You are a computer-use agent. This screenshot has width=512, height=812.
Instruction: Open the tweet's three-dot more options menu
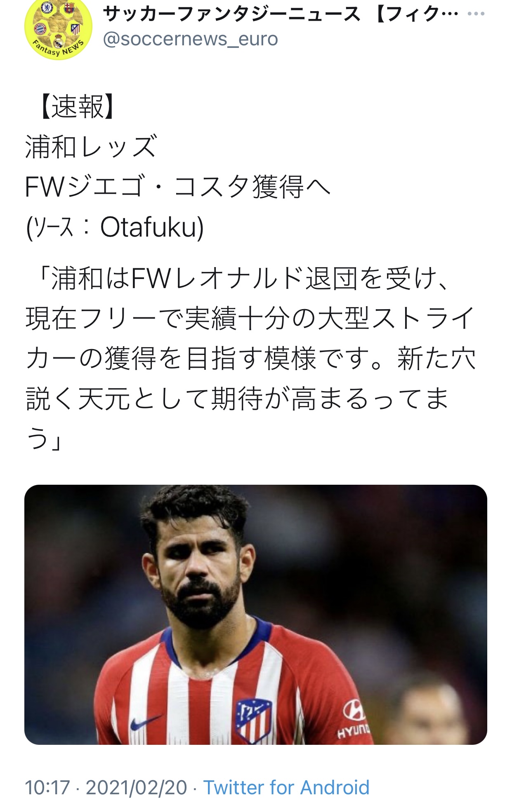(x=476, y=14)
